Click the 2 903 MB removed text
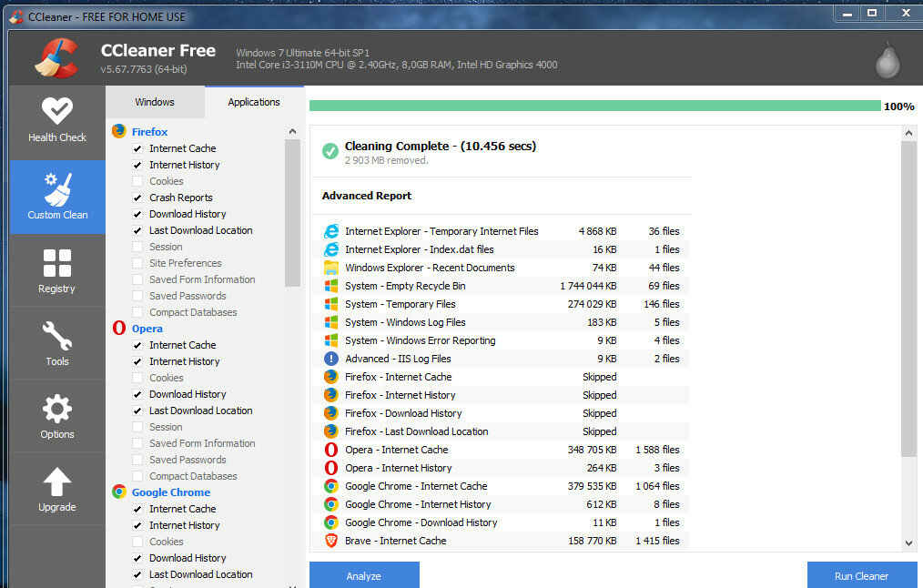923x588 pixels. (386, 161)
